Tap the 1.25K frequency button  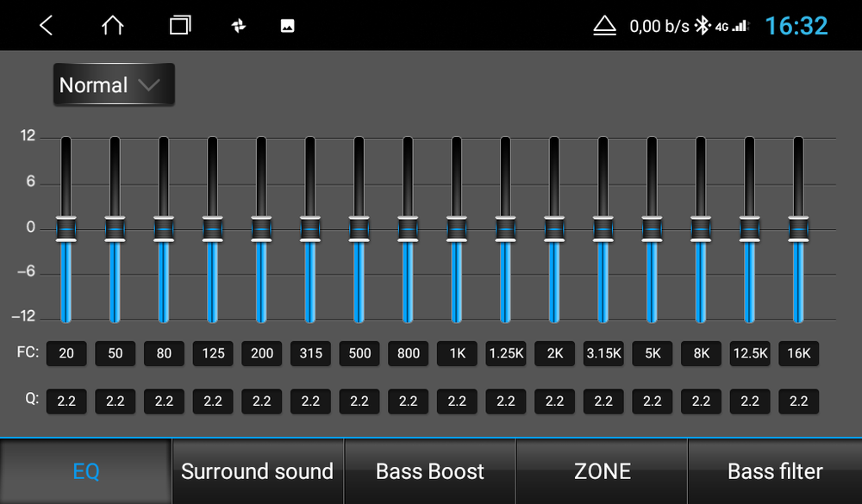pyautogui.click(x=506, y=353)
